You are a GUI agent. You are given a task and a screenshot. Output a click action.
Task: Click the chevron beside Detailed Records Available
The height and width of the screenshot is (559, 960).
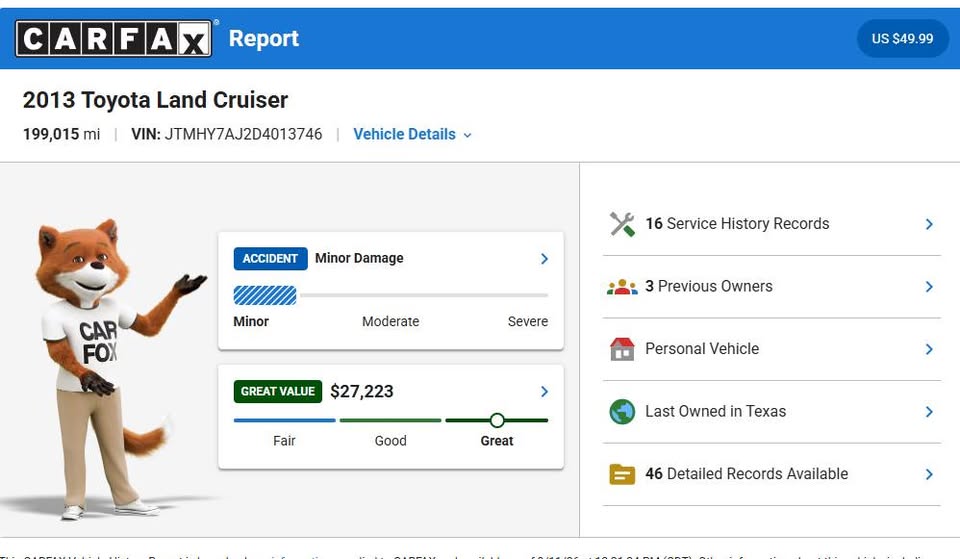coord(929,474)
